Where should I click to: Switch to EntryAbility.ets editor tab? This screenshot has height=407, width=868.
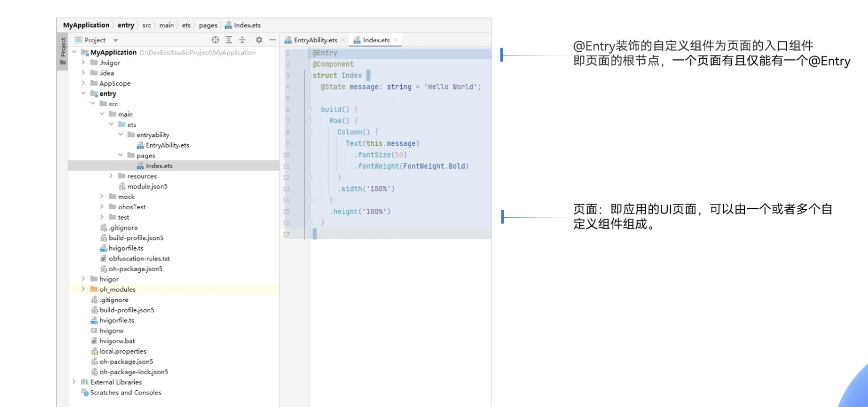click(x=315, y=40)
